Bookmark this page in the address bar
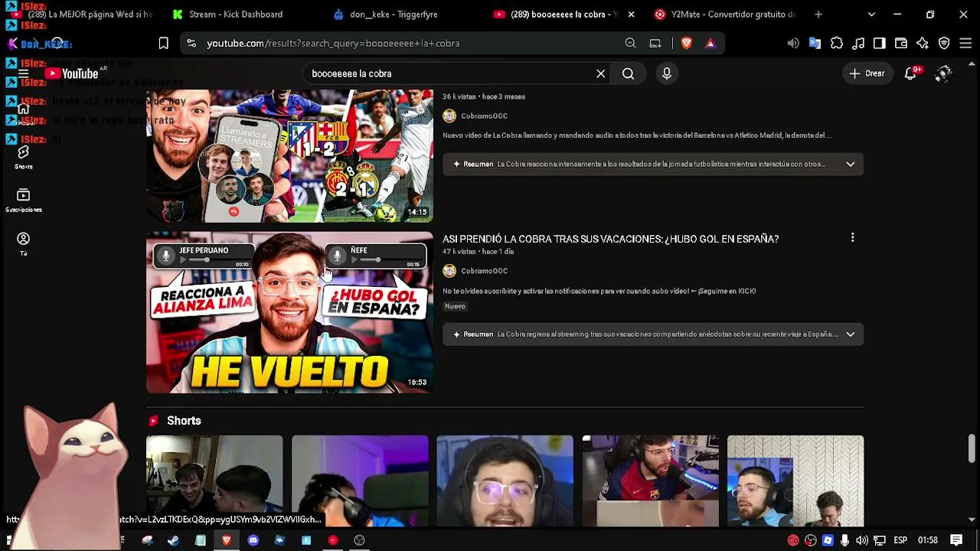980x551 pixels. click(164, 44)
